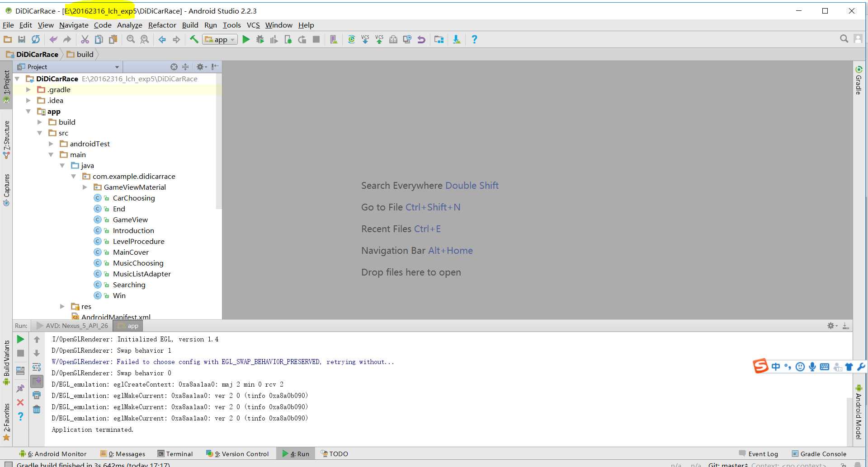The height and width of the screenshot is (467, 868).
Task: Open Project Structure icon
Action: [x=439, y=39]
